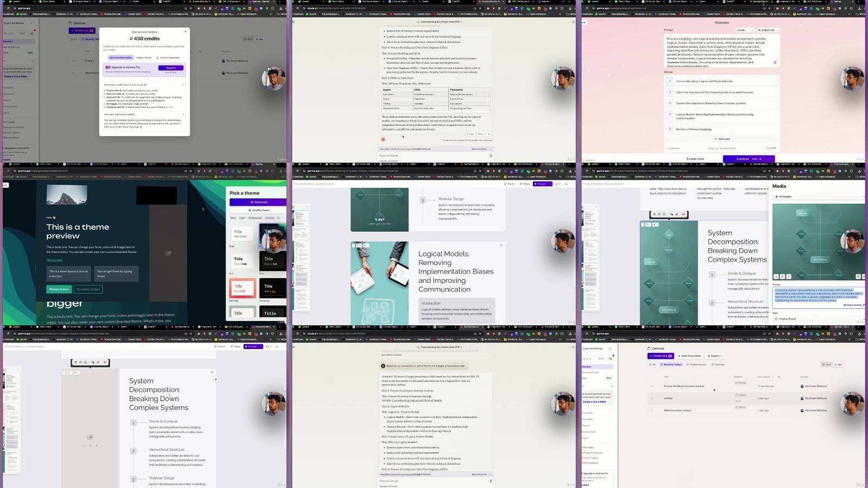Filter themes by Professional

(x=255, y=218)
